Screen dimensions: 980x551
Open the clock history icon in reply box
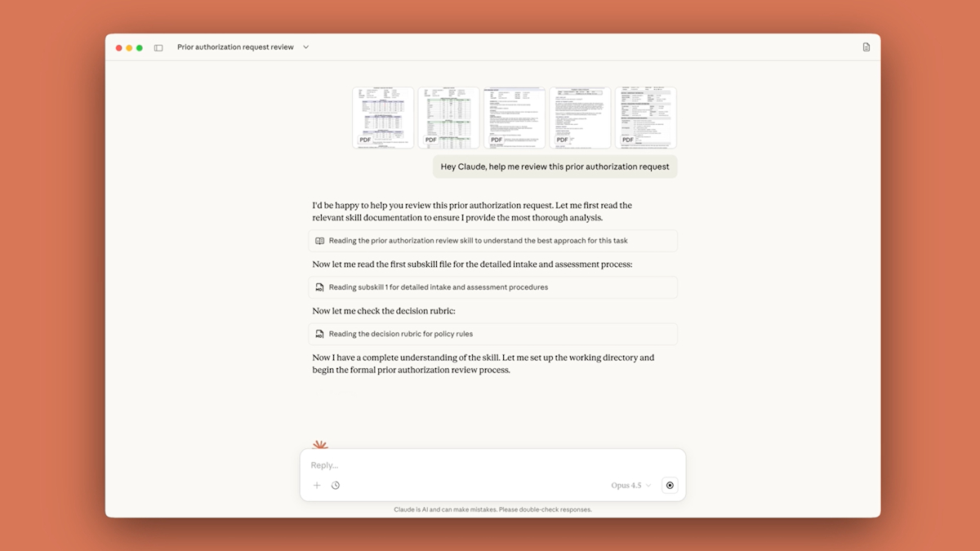click(336, 486)
